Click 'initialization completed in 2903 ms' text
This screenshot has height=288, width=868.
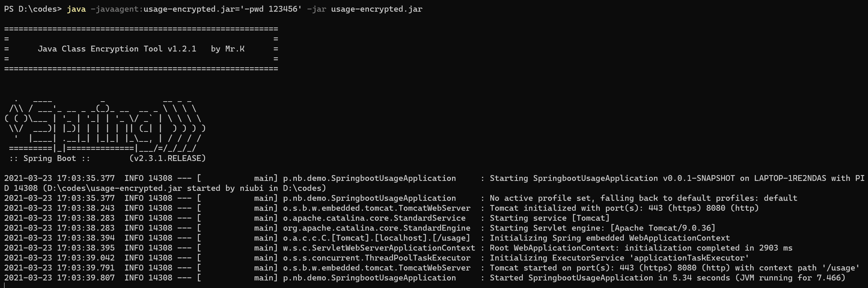(x=708, y=248)
